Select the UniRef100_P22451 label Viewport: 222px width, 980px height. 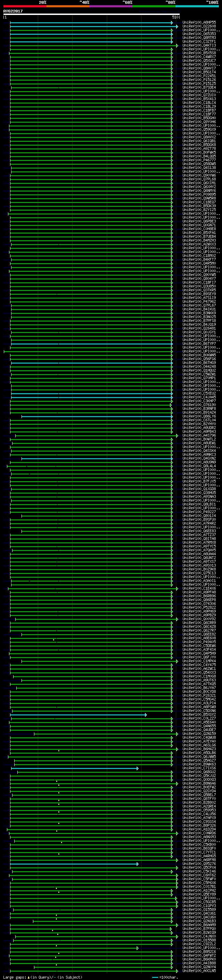(x=199, y=76)
